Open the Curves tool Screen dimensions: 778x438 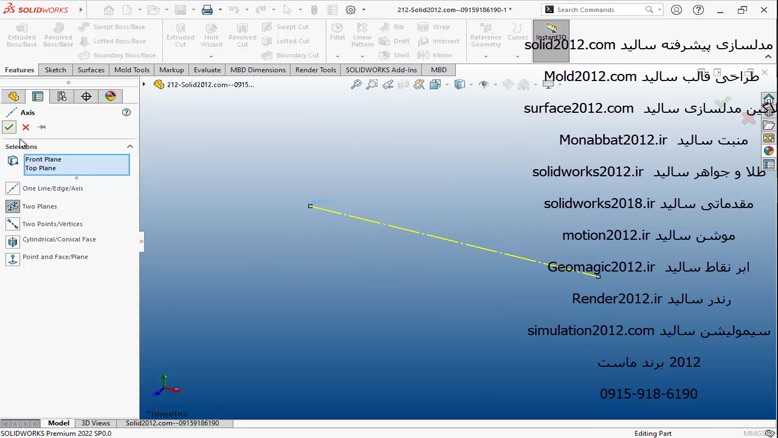pos(518,31)
